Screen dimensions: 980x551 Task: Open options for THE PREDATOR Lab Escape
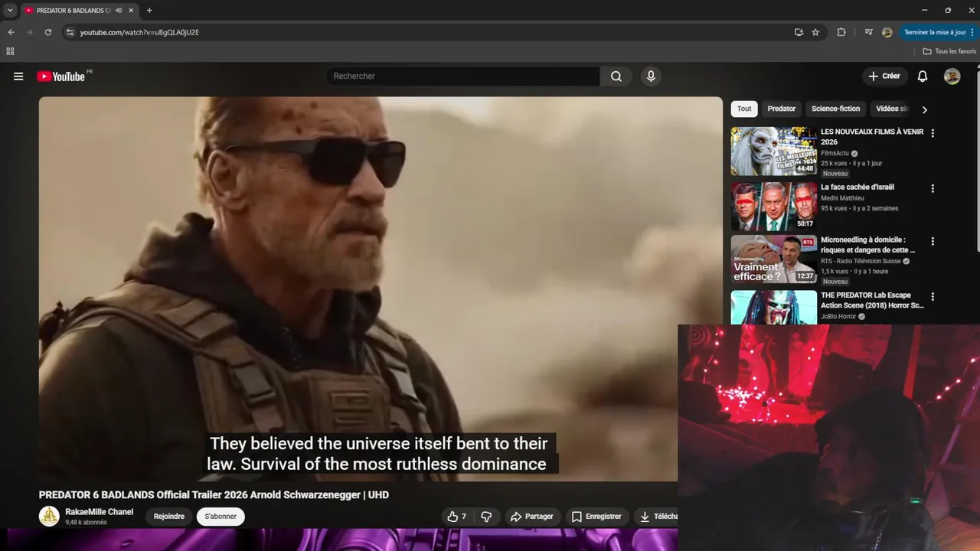(933, 296)
